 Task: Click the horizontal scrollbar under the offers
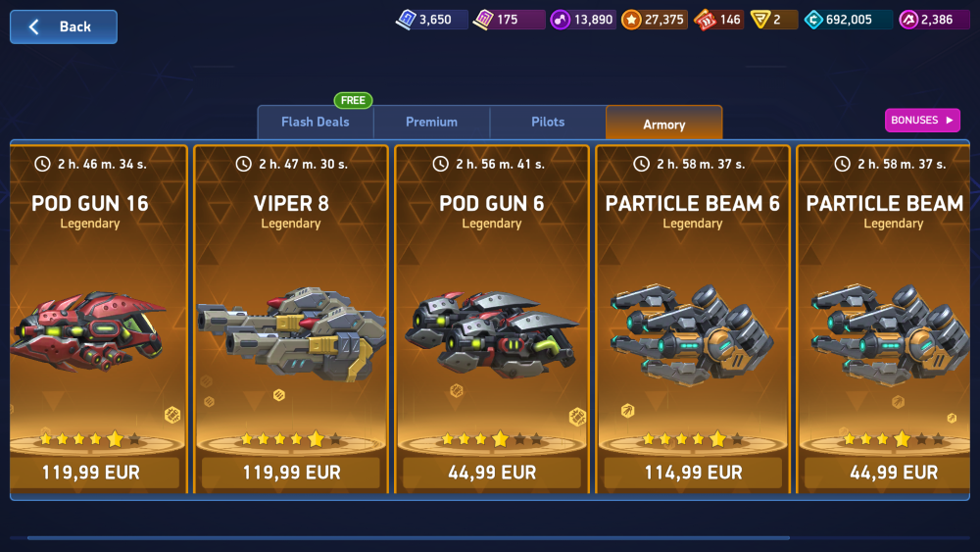(x=409, y=537)
